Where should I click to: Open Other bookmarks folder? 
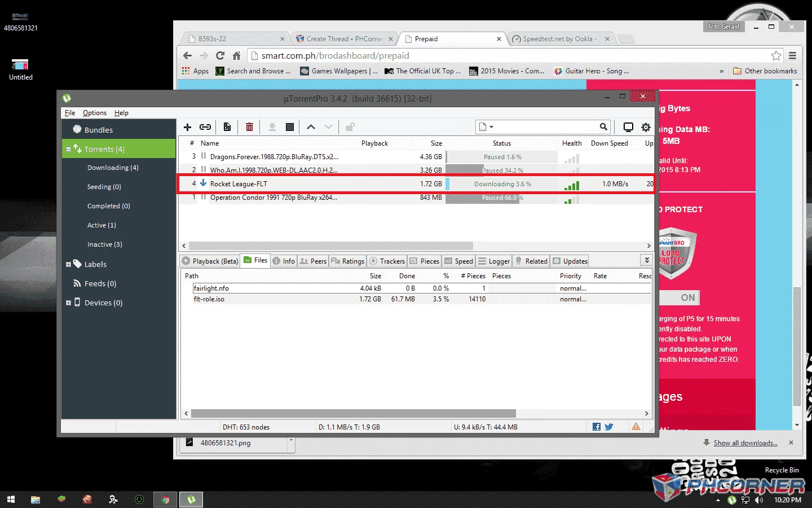(x=765, y=71)
